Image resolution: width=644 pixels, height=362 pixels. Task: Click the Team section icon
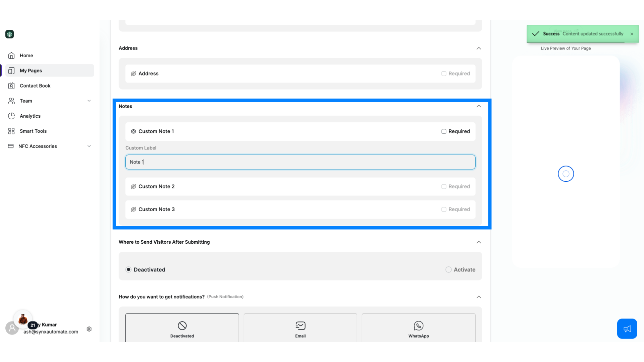pos(11,101)
